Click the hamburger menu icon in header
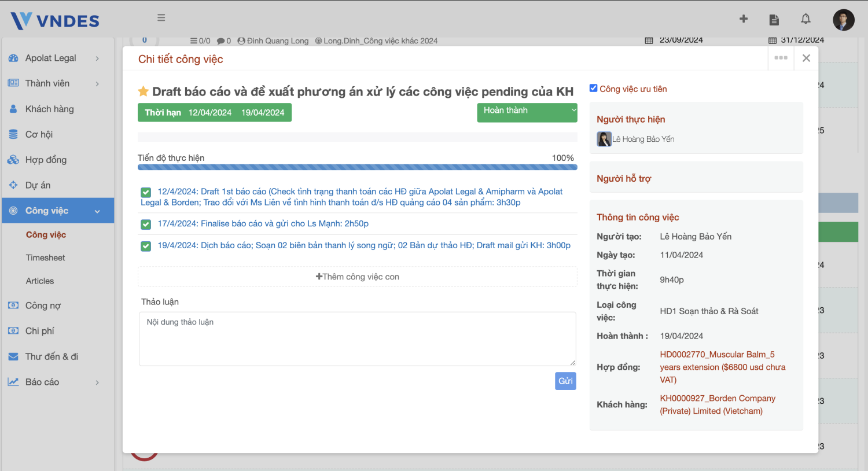868x471 pixels. tap(161, 18)
